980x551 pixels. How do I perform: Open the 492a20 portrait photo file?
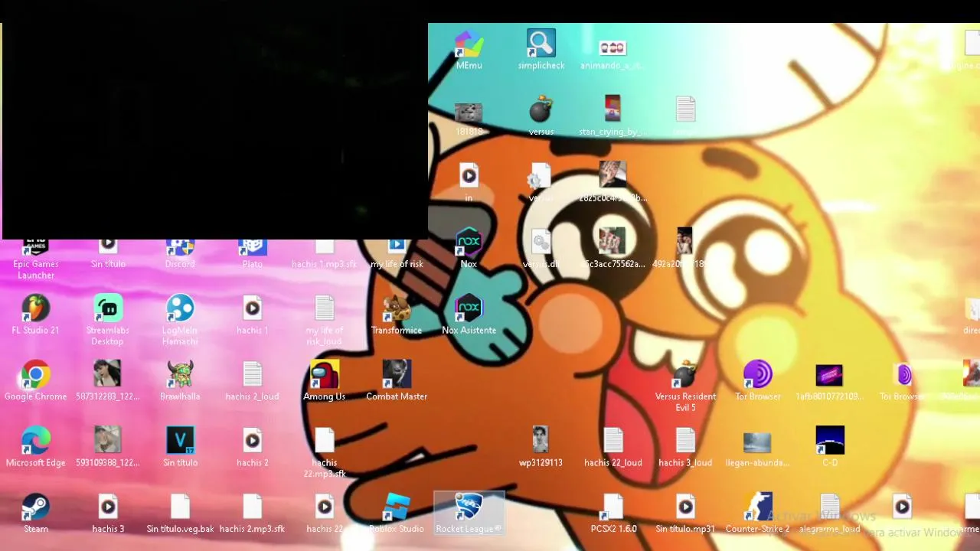click(684, 248)
